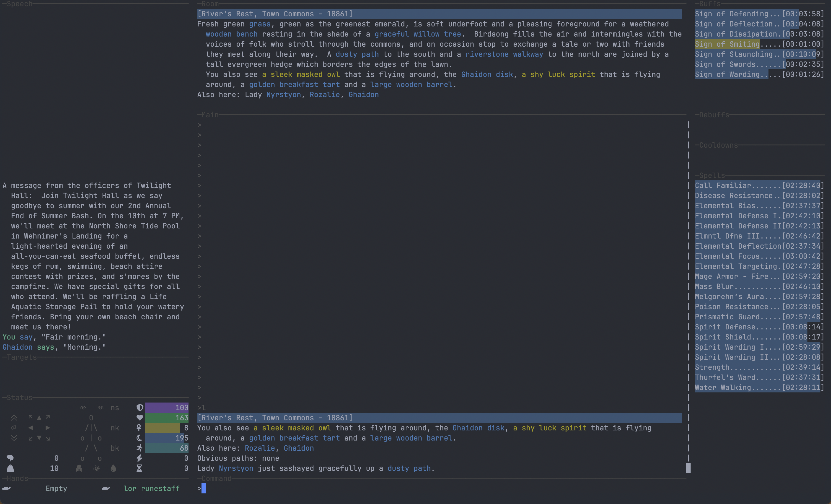Screen dimensions: 831x504
Task: Click the 'Prismatic Guard' spell row
Action: (759, 317)
